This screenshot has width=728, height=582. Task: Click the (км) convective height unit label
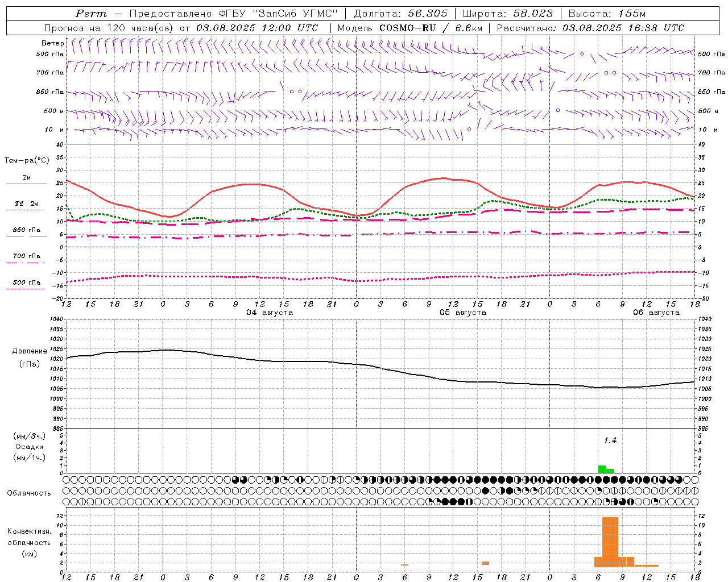[29, 554]
